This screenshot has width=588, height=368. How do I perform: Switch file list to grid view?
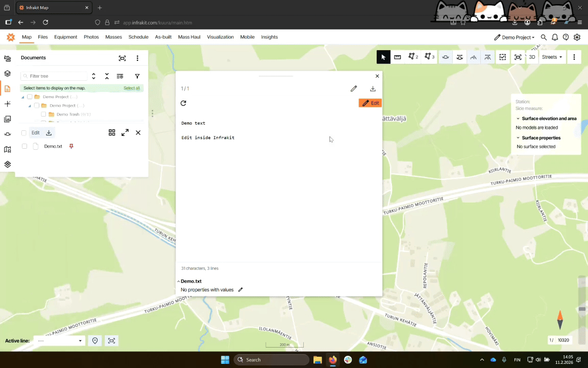(112, 133)
